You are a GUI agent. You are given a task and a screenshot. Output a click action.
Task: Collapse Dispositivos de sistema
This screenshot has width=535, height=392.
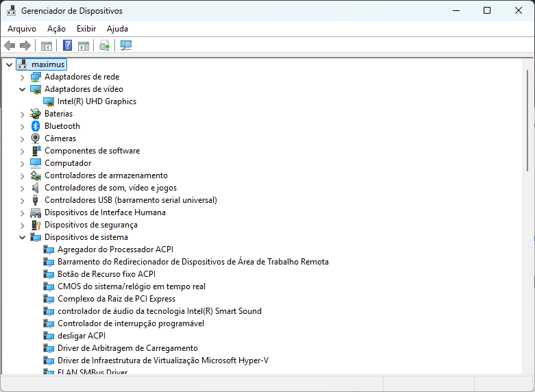tap(22, 237)
